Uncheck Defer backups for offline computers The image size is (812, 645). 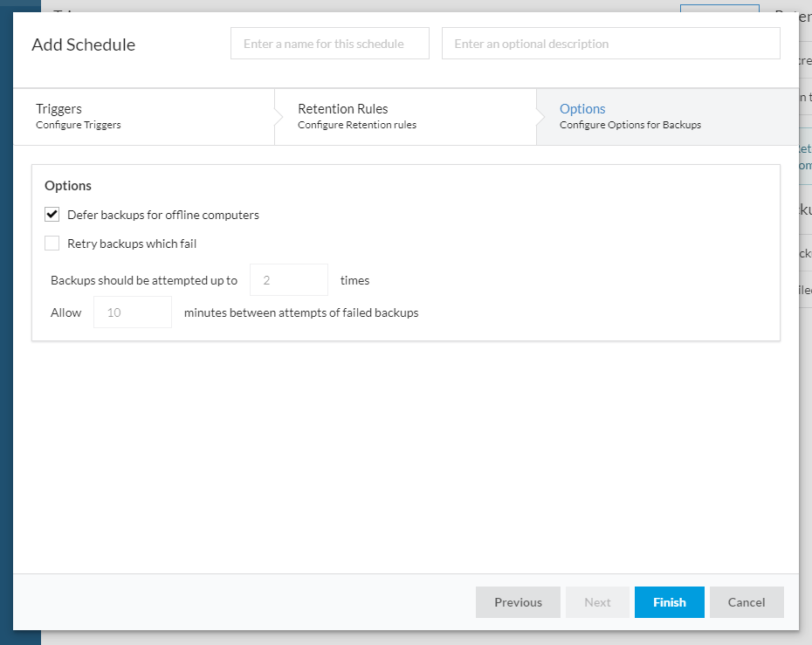pyautogui.click(x=52, y=215)
